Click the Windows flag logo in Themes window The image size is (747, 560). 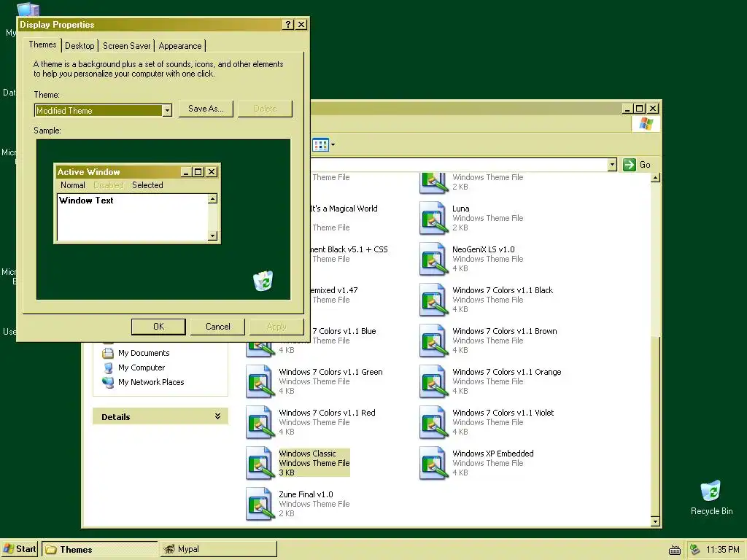pyautogui.click(x=646, y=124)
